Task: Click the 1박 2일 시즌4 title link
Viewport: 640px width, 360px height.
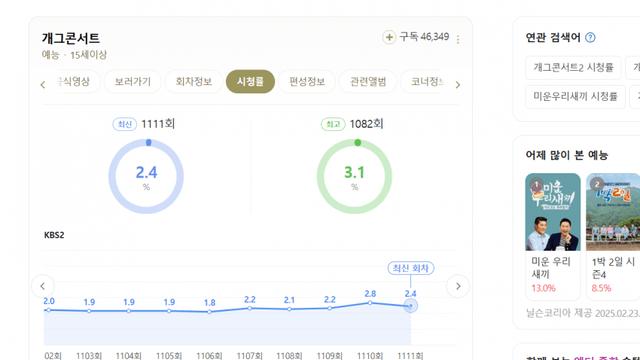Action: [613, 268]
